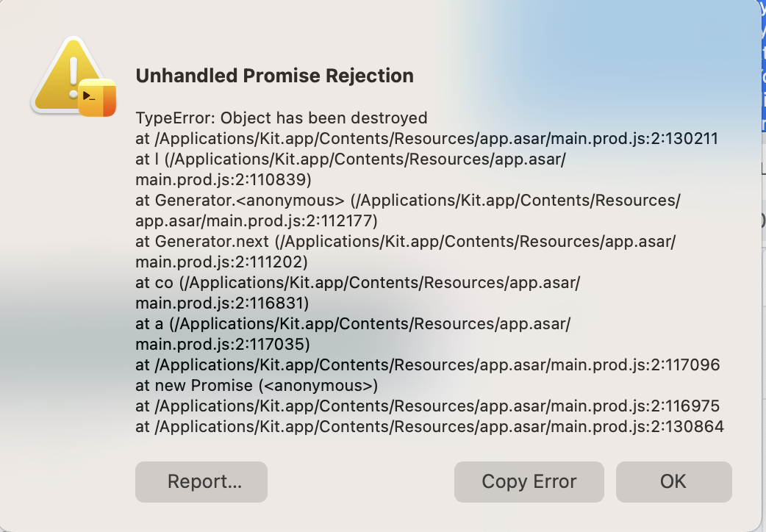
Task: Click the last main.prod.js:2:130864 trace line
Action: point(428,426)
